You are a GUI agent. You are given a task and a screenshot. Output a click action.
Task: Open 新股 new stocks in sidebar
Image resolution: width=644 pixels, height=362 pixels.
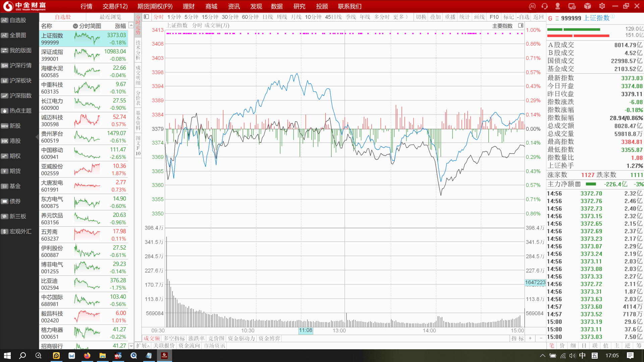coord(19,126)
